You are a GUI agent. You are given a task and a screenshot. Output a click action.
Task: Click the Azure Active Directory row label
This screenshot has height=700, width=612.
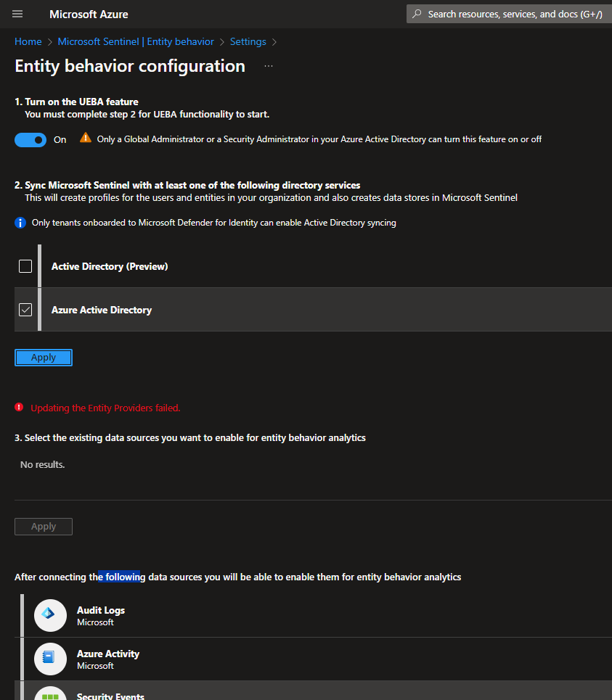click(x=102, y=310)
